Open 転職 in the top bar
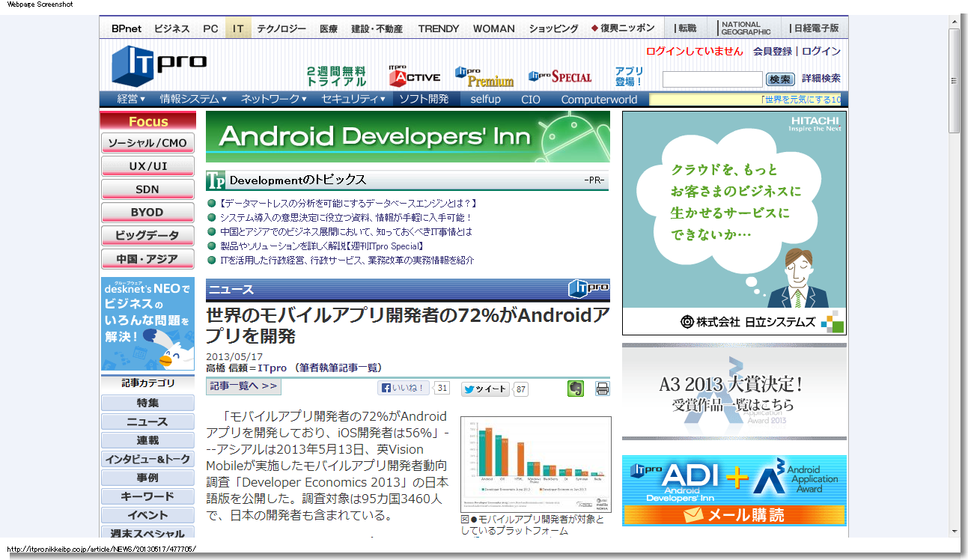Image resolution: width=968 pixels, height=560 pixels. coord(687,28)
